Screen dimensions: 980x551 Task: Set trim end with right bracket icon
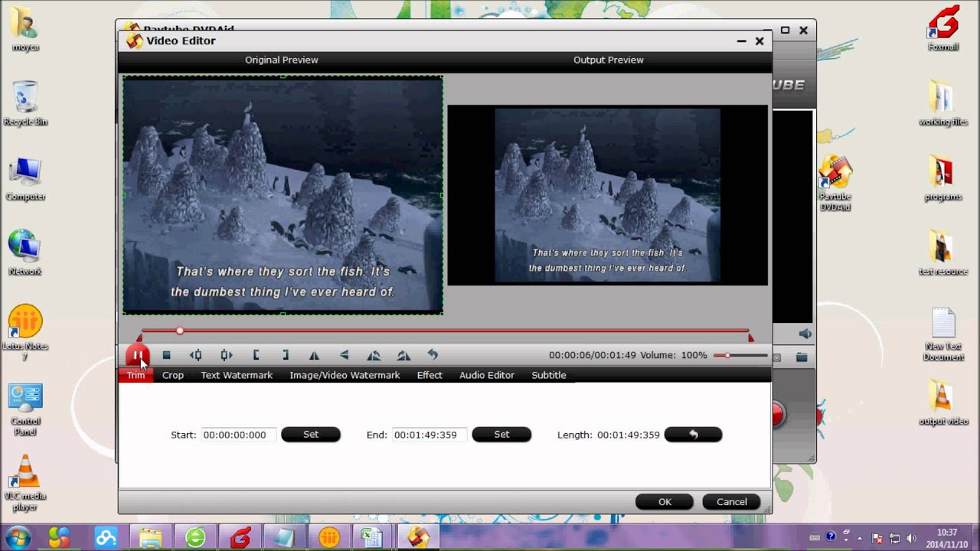click(x=285, y=355)
